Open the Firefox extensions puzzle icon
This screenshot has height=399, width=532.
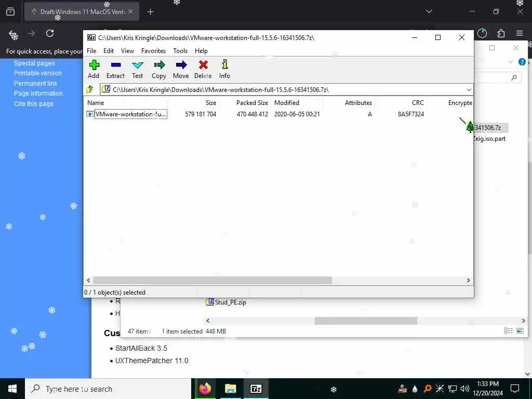[501, 33]
